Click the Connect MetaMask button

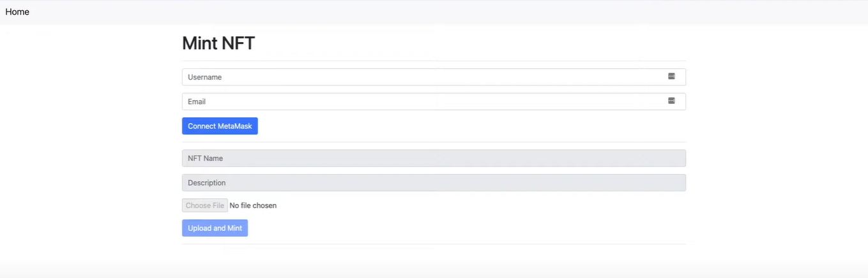coord(220,126)
